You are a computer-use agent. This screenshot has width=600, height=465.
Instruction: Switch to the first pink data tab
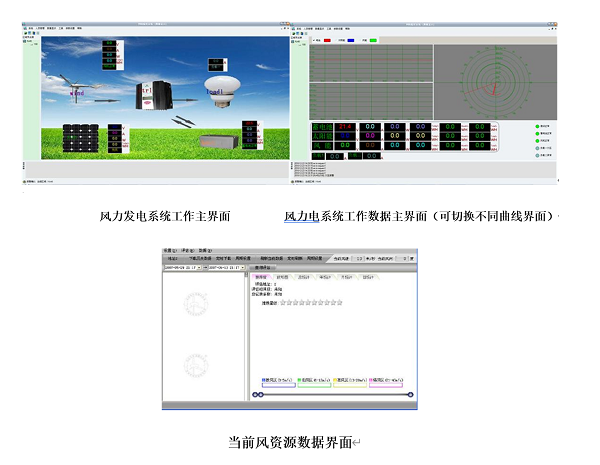[262, 277]
